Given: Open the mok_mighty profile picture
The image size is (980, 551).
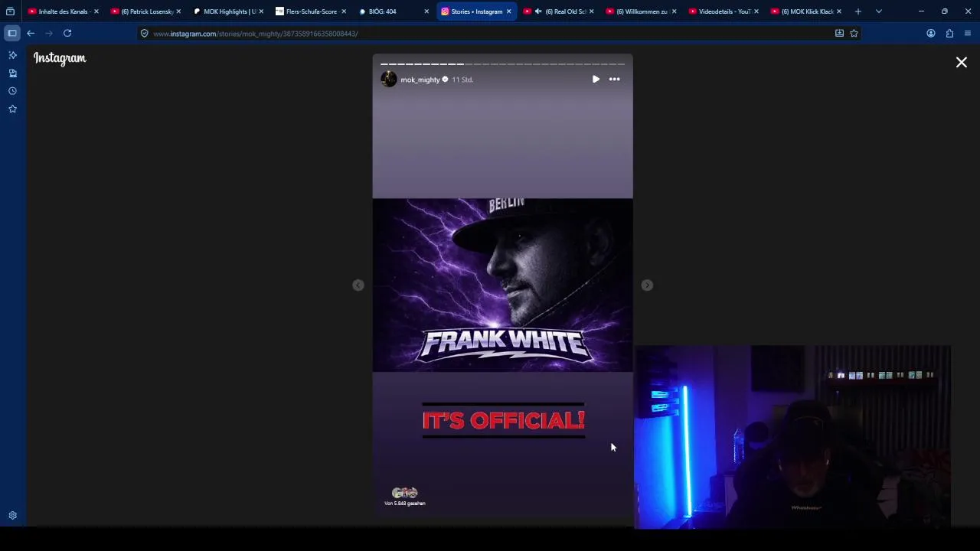Looking at the screenshot, I should pyautogui.click(x=389, y=79).
